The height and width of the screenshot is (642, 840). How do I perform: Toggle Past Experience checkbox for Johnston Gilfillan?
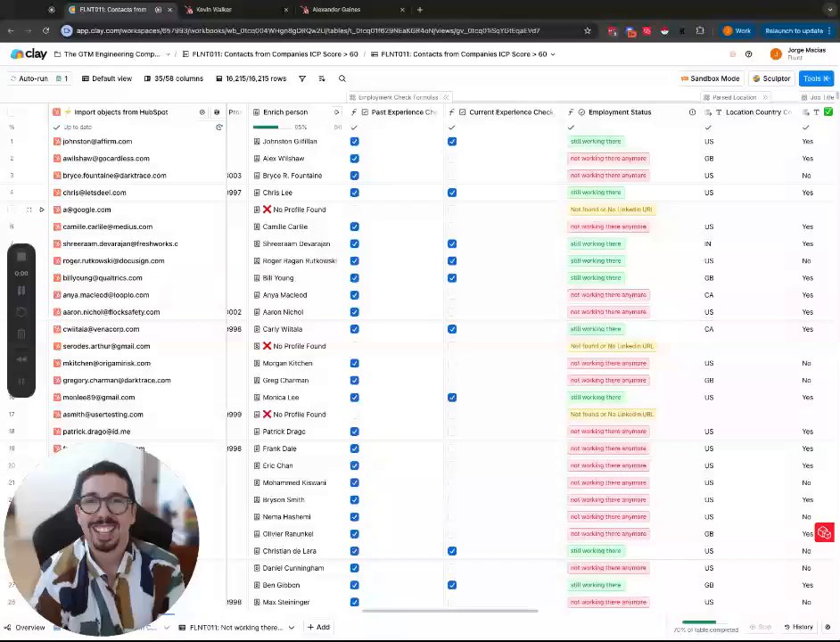354,142
